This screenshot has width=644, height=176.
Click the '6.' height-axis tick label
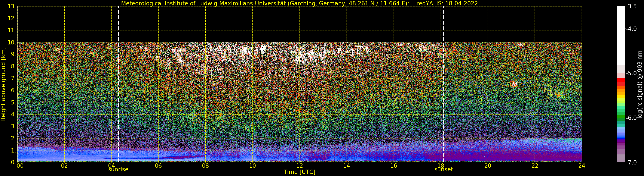click(13, 90)
